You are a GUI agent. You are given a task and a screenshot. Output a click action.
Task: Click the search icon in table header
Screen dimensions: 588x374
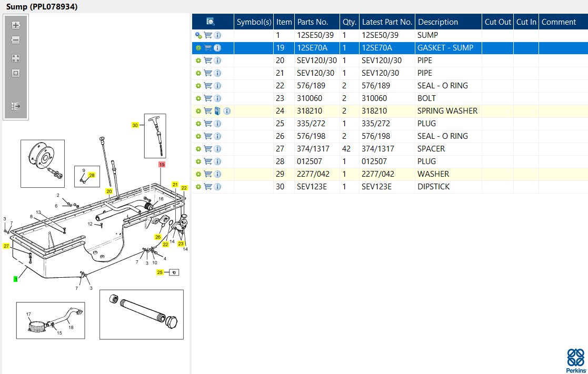point(211,22)
